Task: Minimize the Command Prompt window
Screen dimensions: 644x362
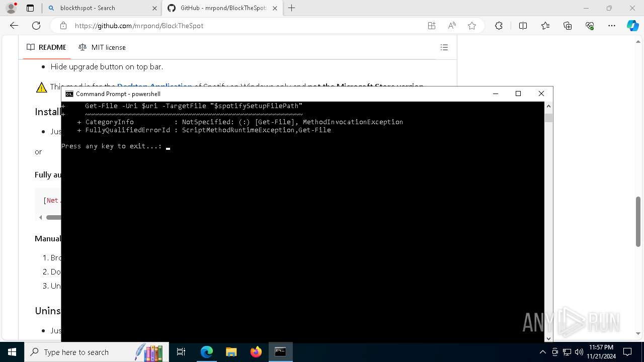Action: point(496,94)
